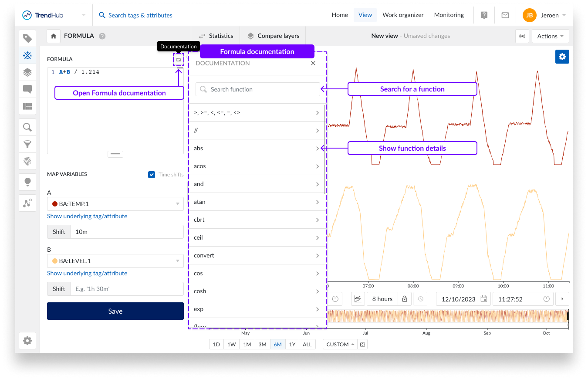The width and height of the screenshot is (588, 379).
Task: Open the fingerprint icon in sidebar
Action: point(27,161)
